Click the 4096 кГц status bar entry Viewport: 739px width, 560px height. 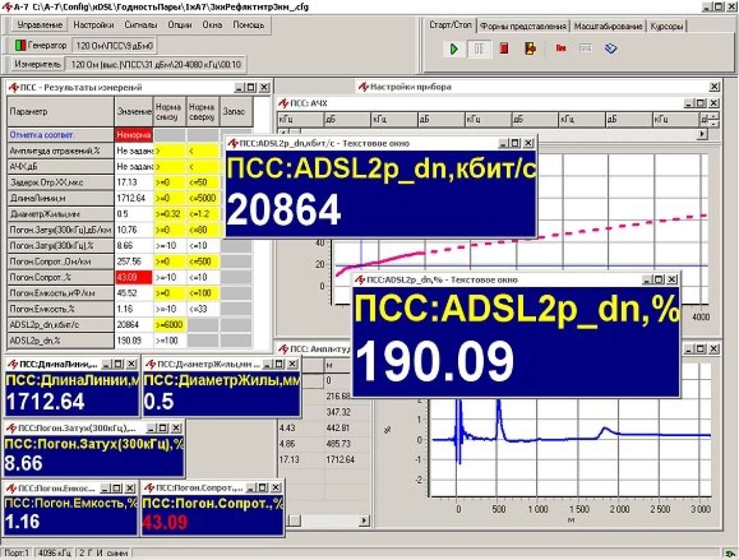click(x=55, y=553)
